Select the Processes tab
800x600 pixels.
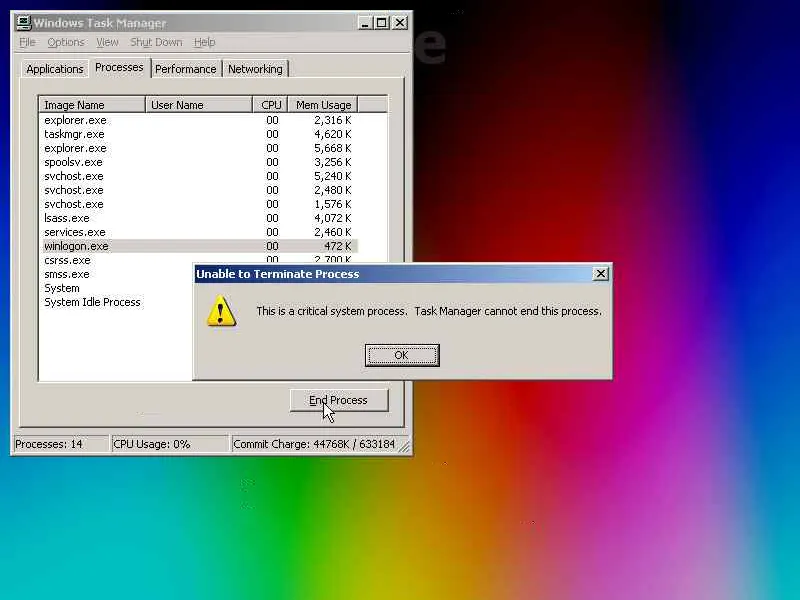(x=119, y=67)
